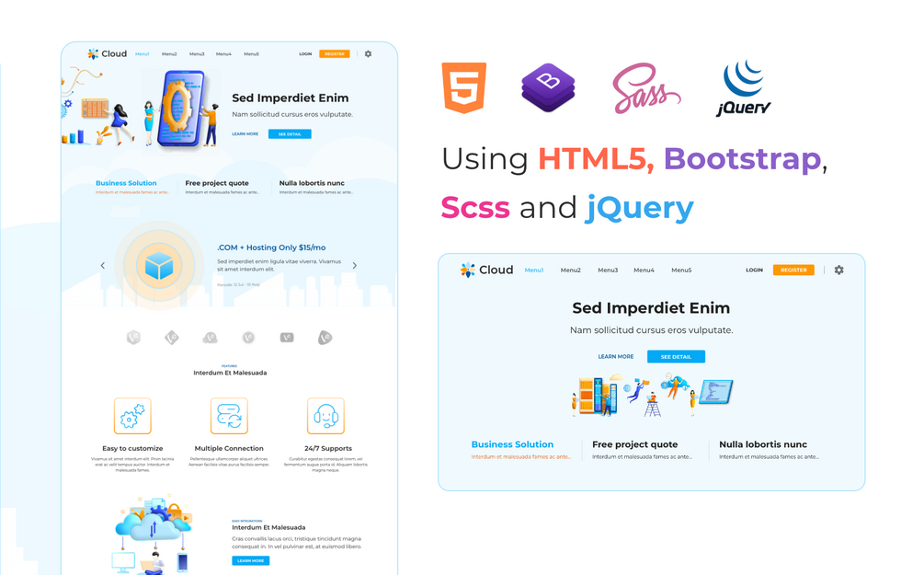The height and width of the screenshot is (575, 924).
Task: Click the Sass logo icon
Action: (x=646, y=88)
